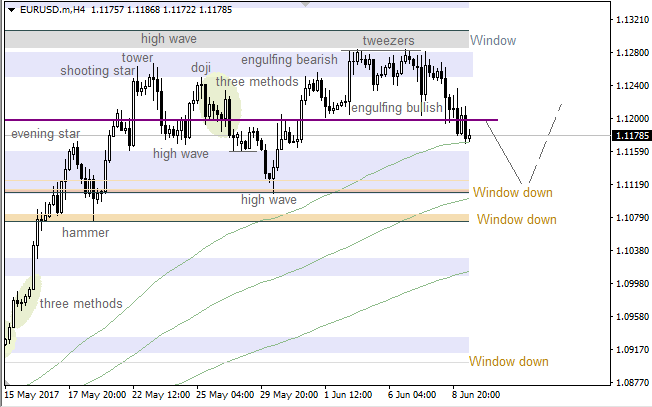Click the EURUSD.m,H4 chart title
Viewport: 652px width, 407px height.
tap(50, 8)
